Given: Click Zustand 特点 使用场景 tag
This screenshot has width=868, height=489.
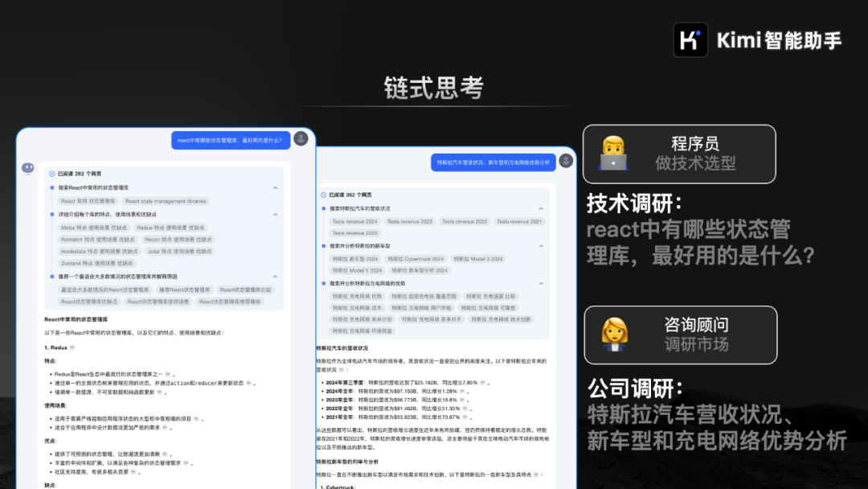Looking at the screenshot, I should coord(97,263).
